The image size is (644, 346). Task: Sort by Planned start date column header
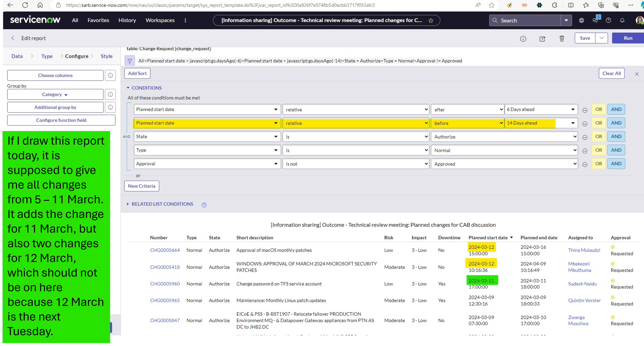click(x=488, y=238)
